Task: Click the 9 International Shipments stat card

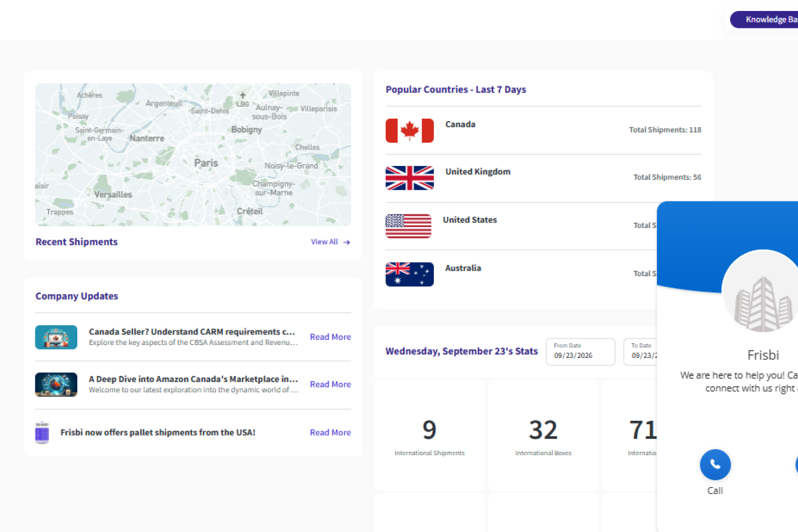Action: [x=429, y=435]
